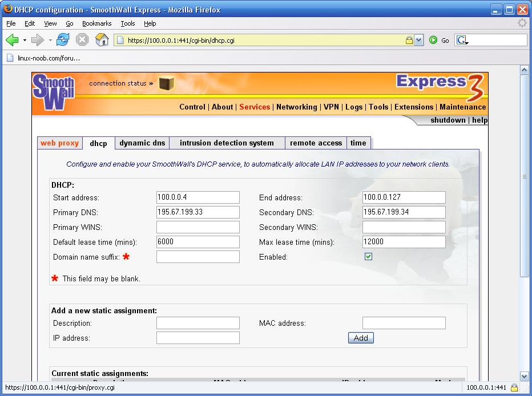Click the Add static assignment button

click(x=361, y=338)
